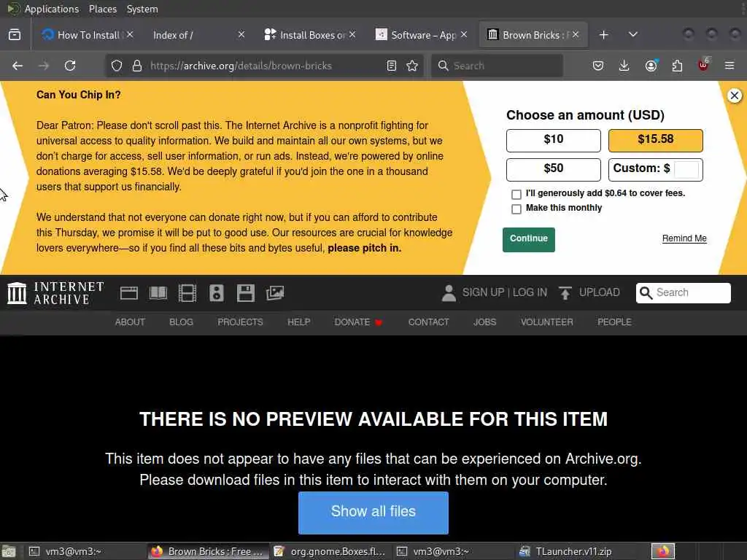Focus the Custom amount input field

point(686,169)
